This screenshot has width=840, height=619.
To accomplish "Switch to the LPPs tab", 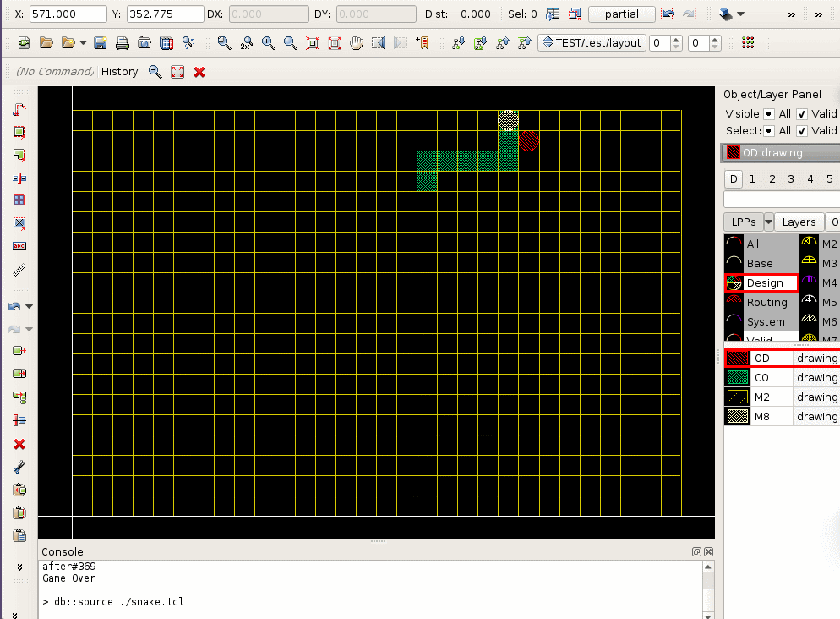I will coord(744,222).
